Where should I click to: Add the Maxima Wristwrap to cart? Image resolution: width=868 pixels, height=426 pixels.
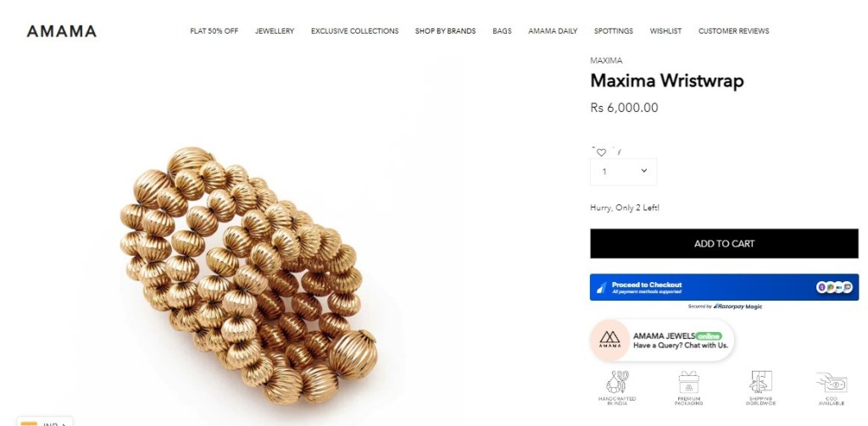(724, 243)
